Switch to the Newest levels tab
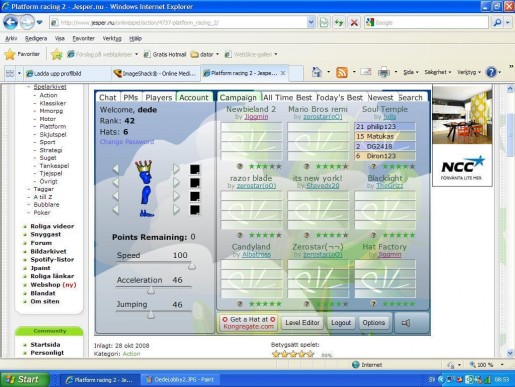The width and height of the screenshot is (515, 387). pos(381,97)
